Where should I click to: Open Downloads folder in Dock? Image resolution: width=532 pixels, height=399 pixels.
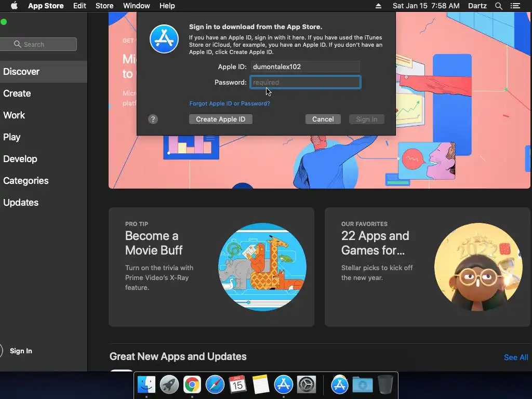click(362, 384)
